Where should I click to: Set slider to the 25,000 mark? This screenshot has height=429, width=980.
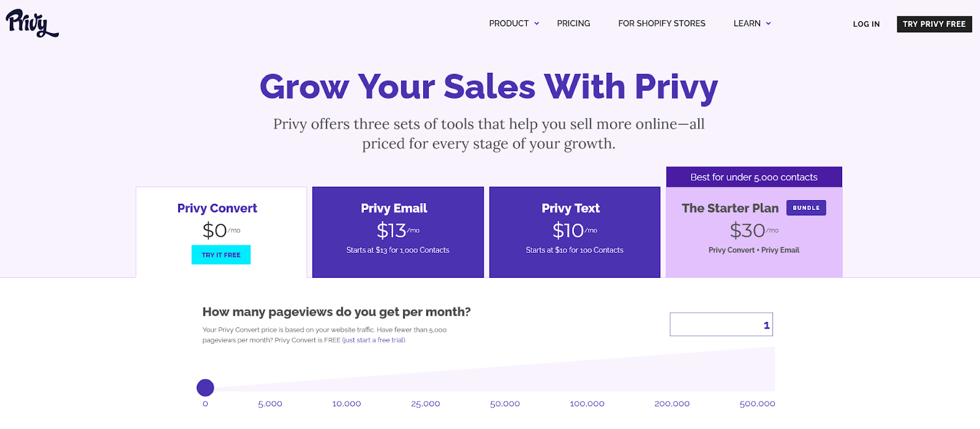pos(426,404)
